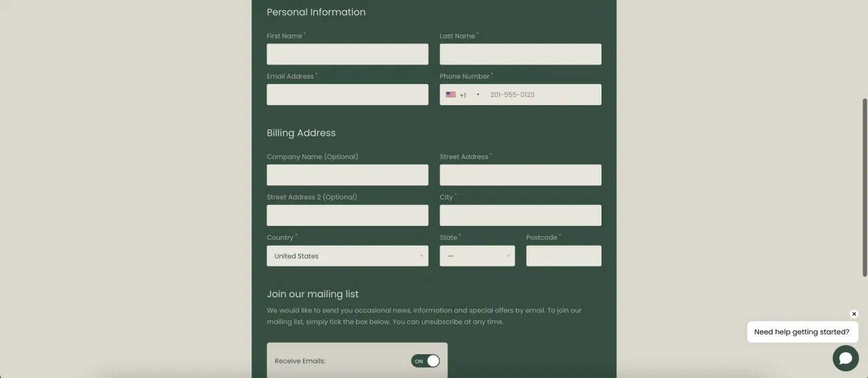
Task: Click the Street Address field
Action: (x=520, y=175)
